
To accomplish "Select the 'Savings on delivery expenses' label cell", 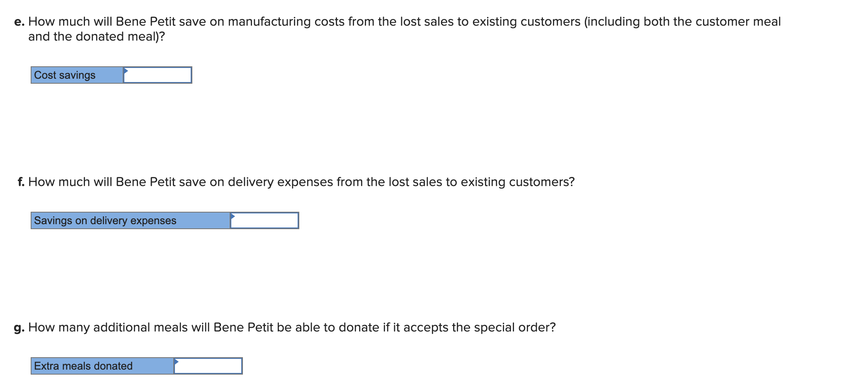I will 131,220.
